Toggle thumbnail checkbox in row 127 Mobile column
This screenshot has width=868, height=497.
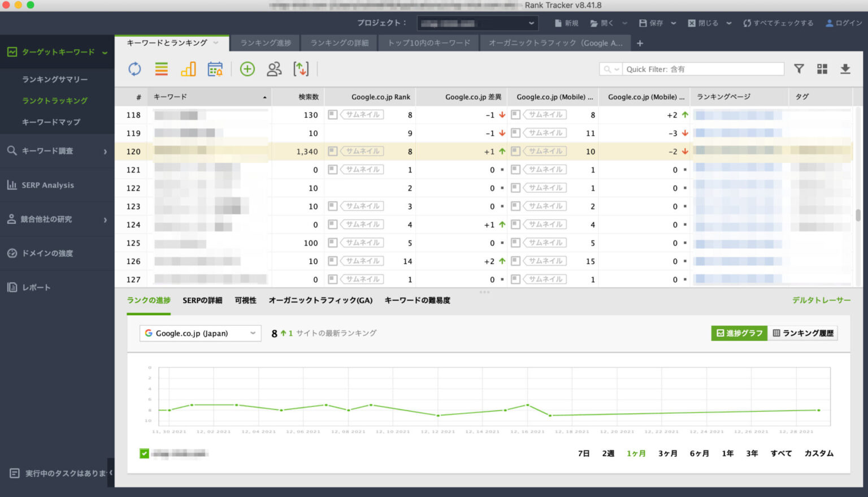click(x=515, y=279)
